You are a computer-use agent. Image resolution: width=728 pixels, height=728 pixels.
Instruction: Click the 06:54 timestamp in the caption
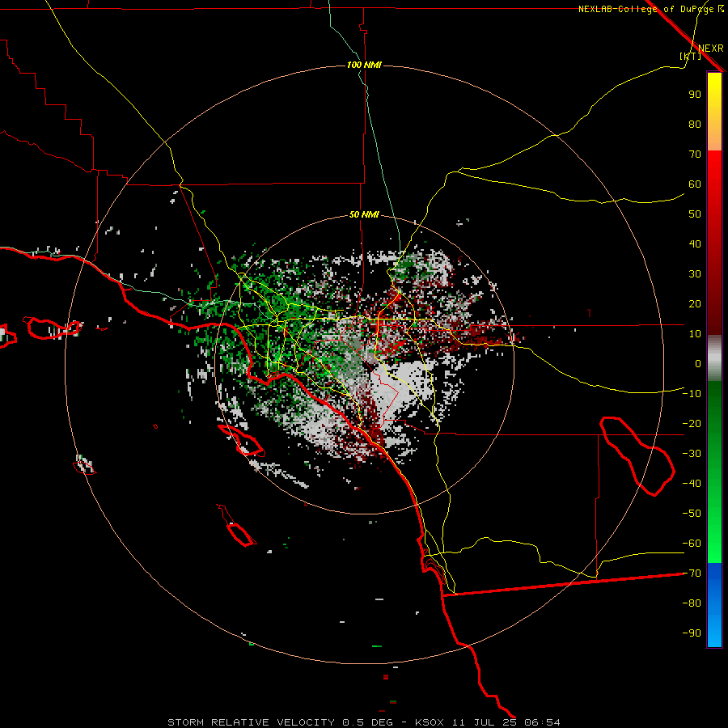click(x=543, y=722)
